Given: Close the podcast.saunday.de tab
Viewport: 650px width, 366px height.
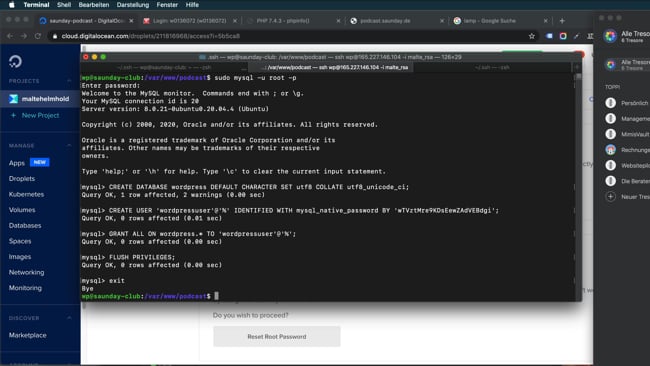Looking at the screenshot, I should [442, 21].
